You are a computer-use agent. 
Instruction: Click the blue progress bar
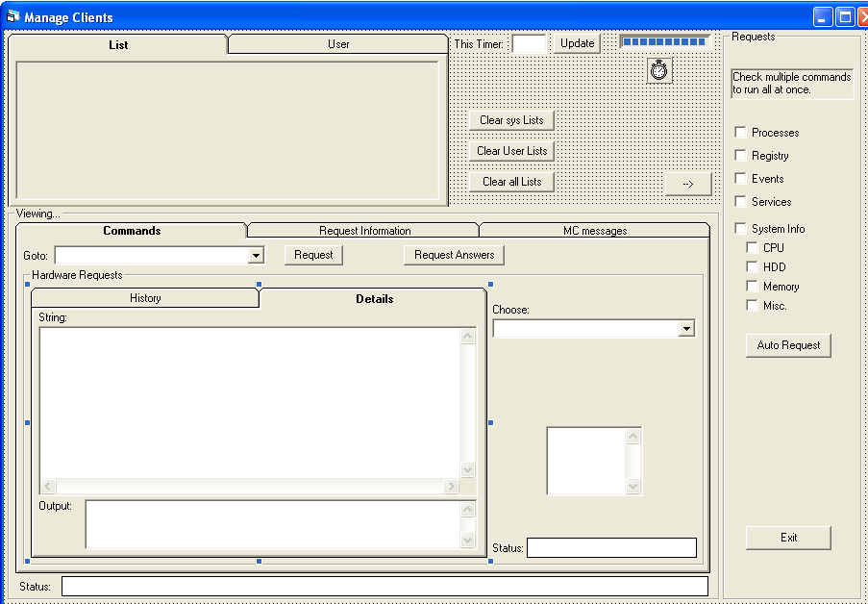(664, 42)
